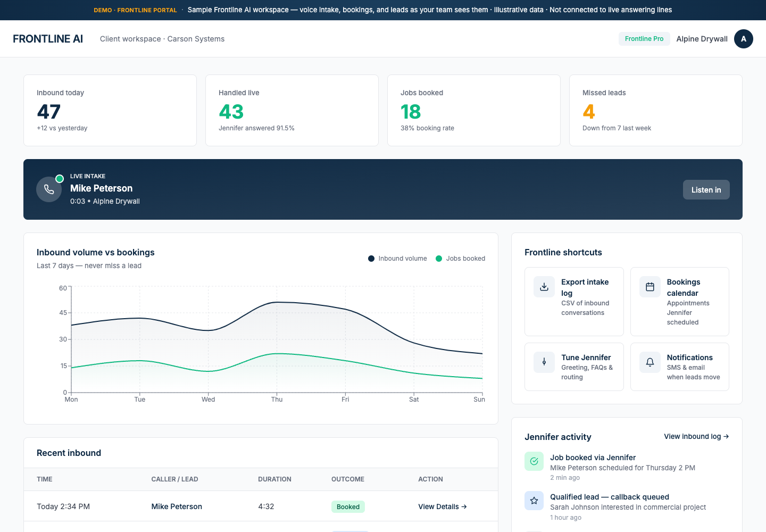
Task: Click Client workspace · Carson Systems text
Action: click(162, 39)
